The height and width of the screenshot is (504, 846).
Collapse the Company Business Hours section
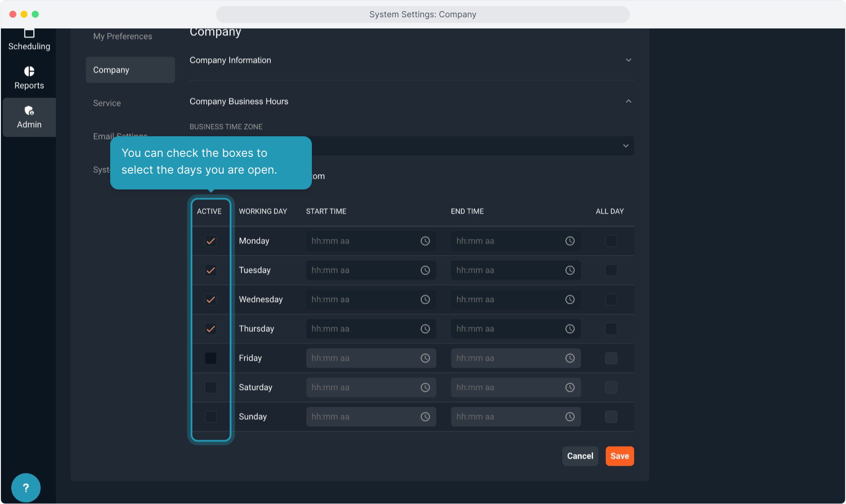click(x=628, y=101)
